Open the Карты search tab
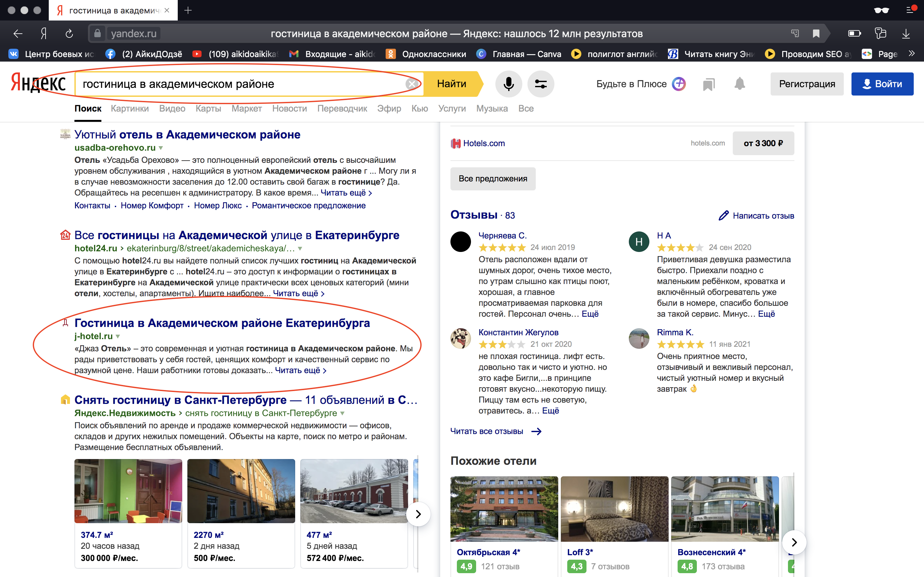 click(208, 108)
